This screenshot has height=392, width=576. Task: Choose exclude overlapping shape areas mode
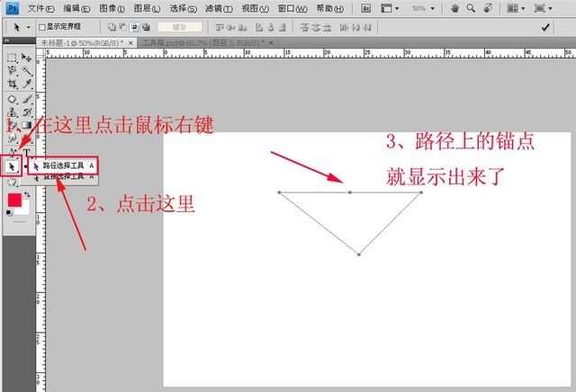[146, 27]
